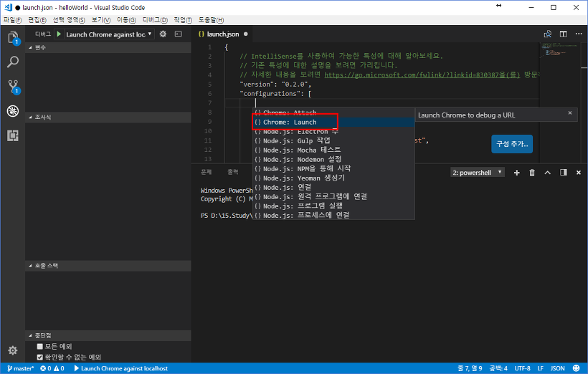
Task: Open the 선택 영역(S) menu
Action: [x=69, y=20]
